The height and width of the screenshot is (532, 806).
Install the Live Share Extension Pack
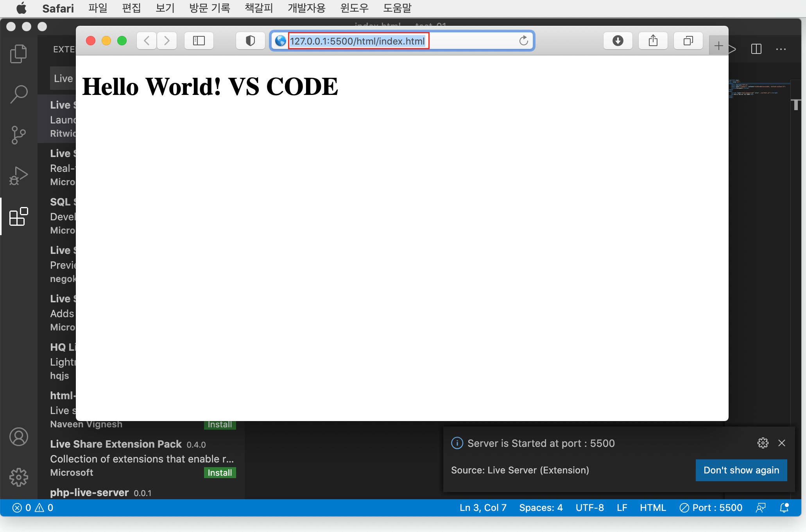[x=220, y=473]
